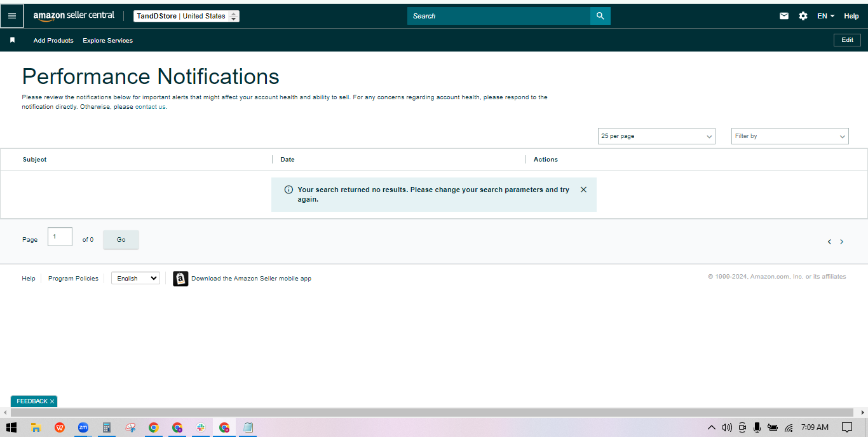Click the page number input box
868x437 pixels.
coord(60,237)
